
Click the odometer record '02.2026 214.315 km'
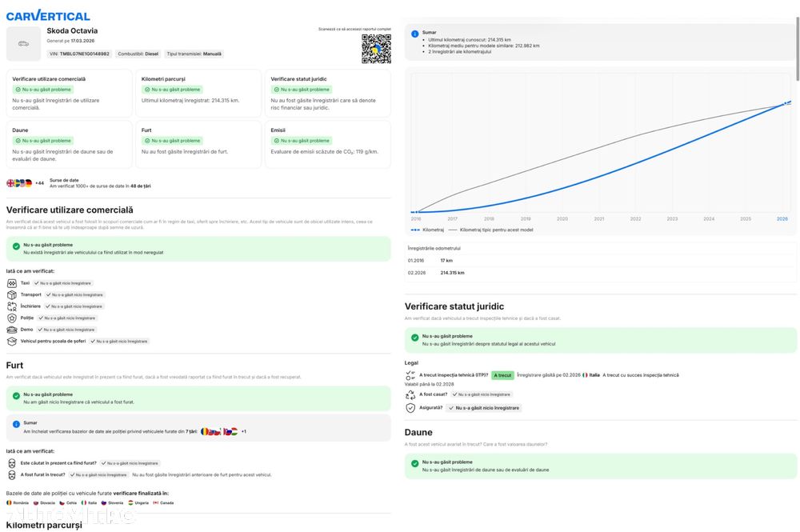[x=601, y=273]
